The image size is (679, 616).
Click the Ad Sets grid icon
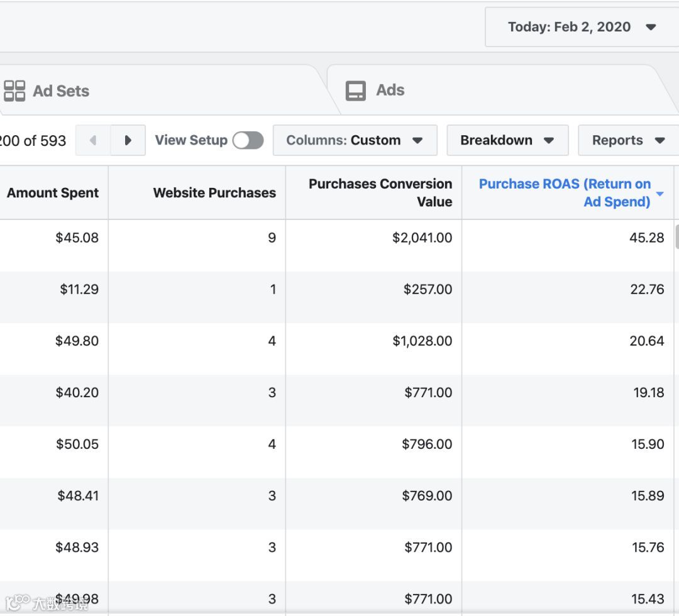point(14,91)
